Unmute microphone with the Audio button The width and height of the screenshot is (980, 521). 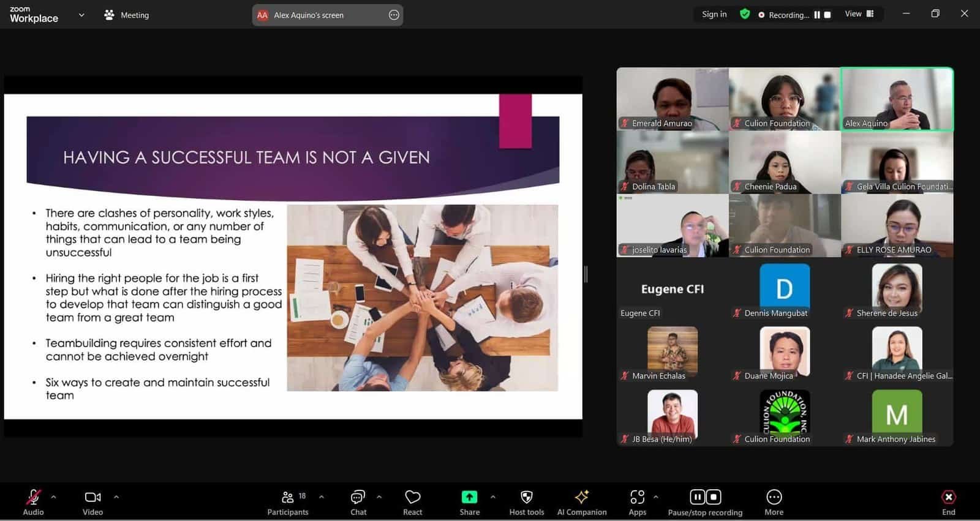click(33, 497)
